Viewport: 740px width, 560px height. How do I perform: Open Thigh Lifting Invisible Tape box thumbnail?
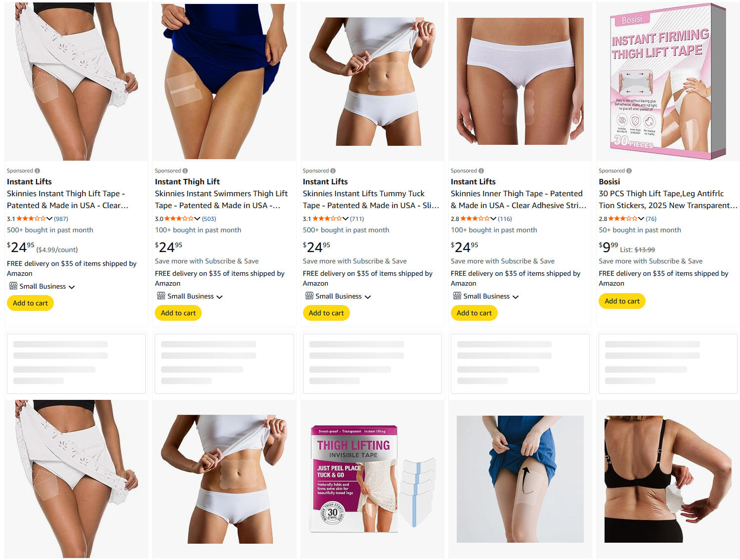pyautogui.click(x=372, y=479)
